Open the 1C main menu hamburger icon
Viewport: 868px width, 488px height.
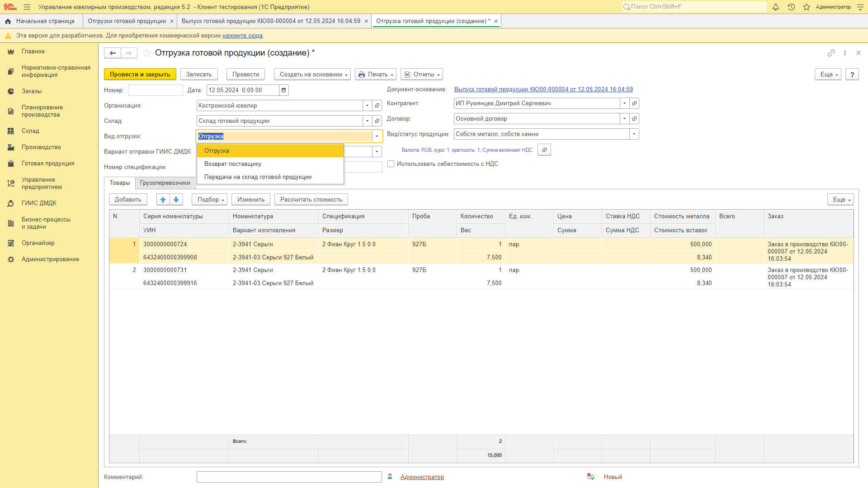click(27, 7)
